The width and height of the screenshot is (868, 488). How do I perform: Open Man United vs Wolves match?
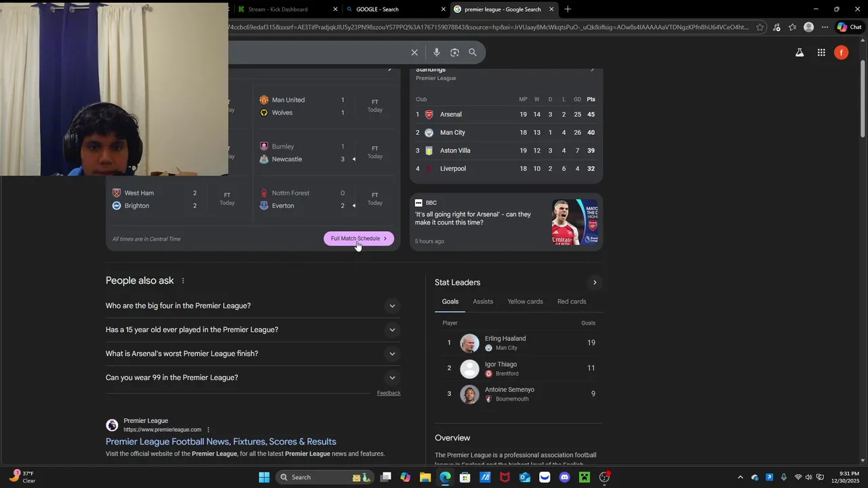(x=324, y=106)
